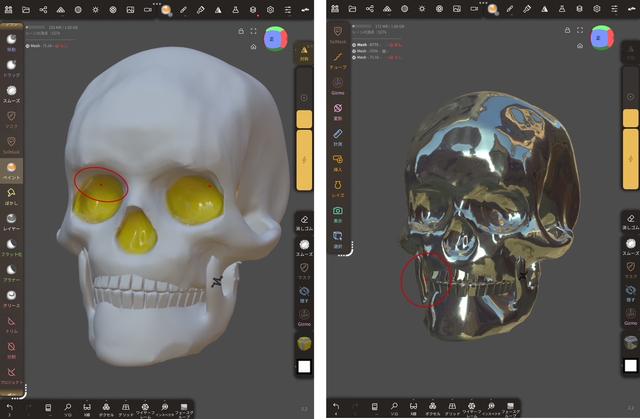This screenshot has width=640, height=419.
Task: Expand the Settings gear menu in left top bar
Action: click(x=270, y=9)
